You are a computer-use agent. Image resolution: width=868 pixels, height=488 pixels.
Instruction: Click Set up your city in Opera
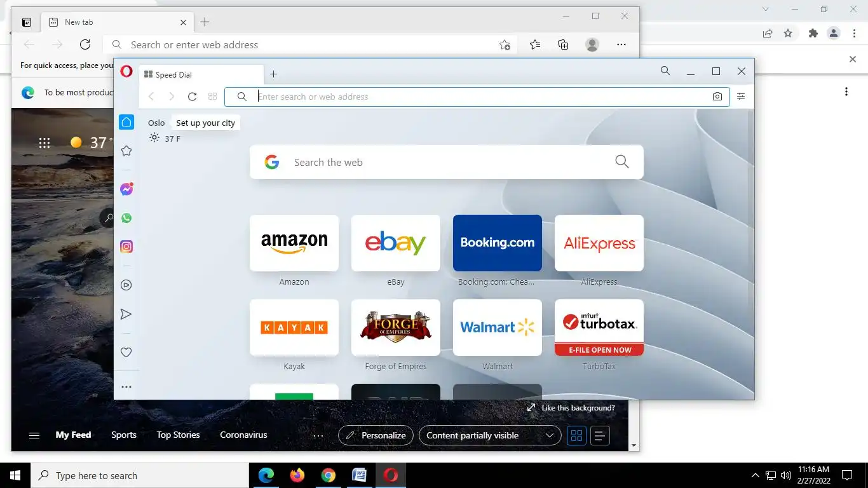pyautogui.click(x=205, y=123)
